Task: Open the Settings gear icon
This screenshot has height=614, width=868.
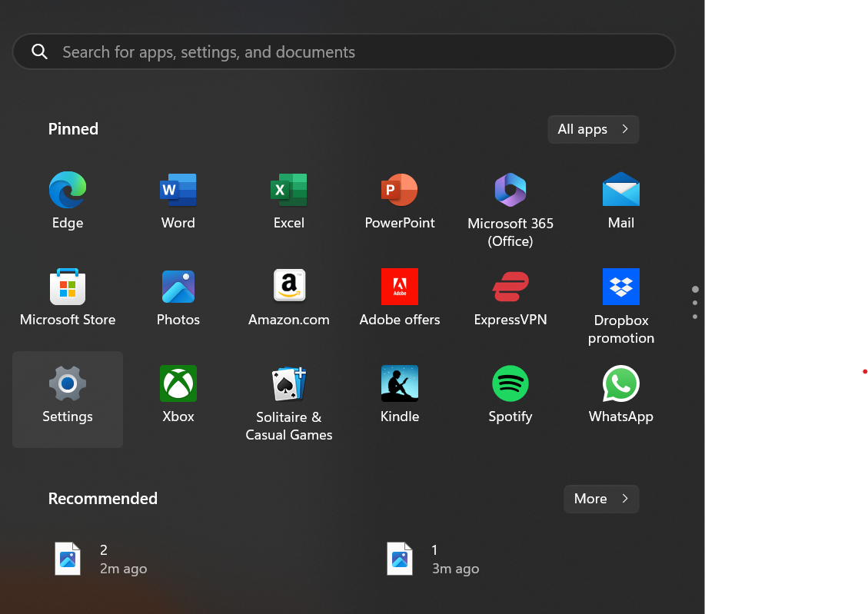Action: [68, 384]
